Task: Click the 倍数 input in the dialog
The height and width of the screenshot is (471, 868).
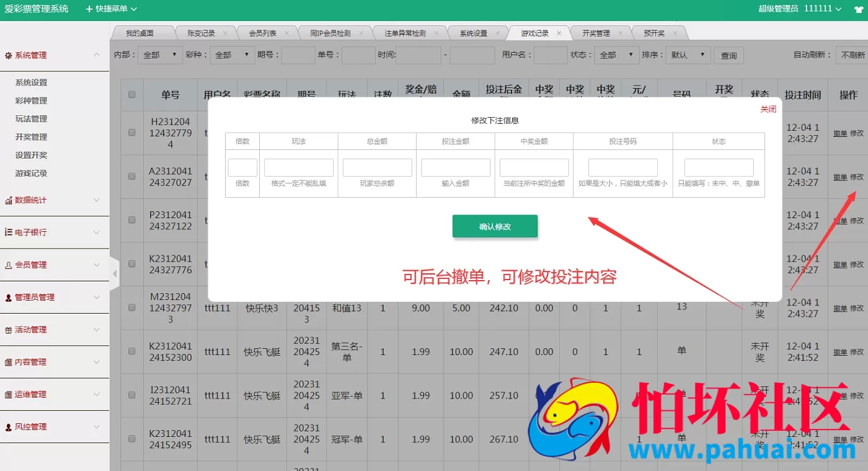Action: (242, 168)
